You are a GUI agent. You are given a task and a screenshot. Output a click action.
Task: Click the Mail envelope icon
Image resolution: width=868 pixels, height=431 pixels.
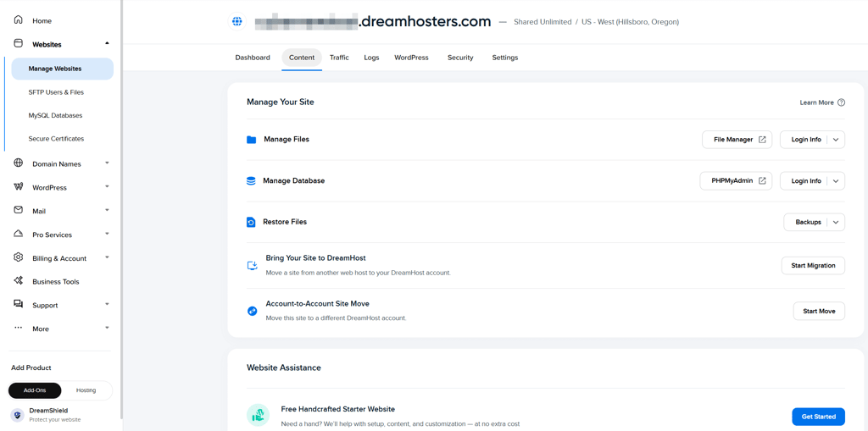click(19, 210)
